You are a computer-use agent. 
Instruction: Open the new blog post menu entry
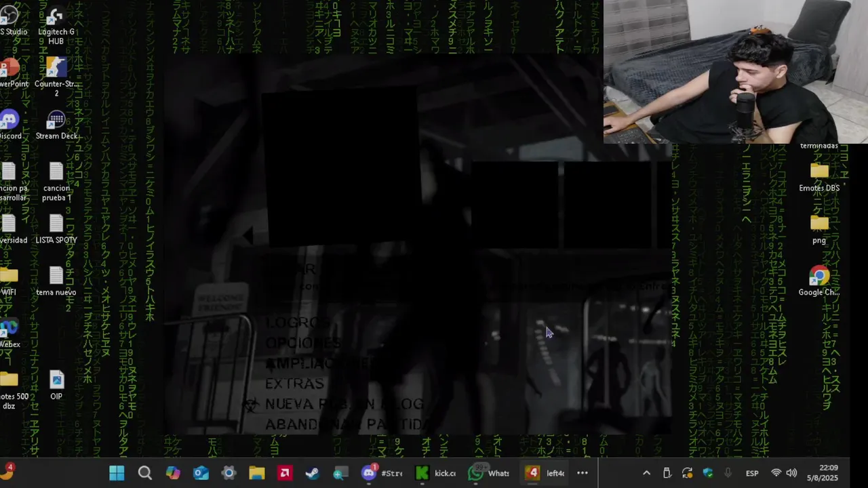click(x=344, y=404)
